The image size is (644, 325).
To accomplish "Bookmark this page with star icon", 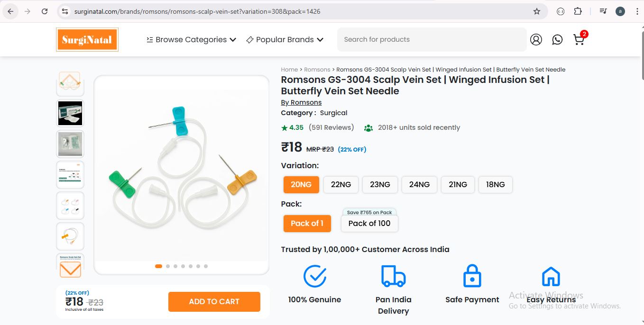I will coord(537,11).
